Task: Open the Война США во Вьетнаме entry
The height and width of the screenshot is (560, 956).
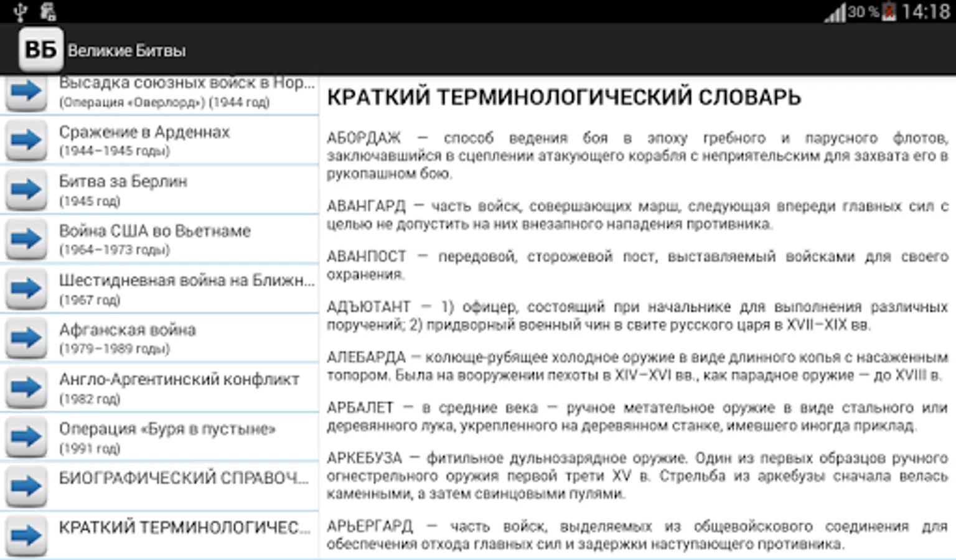Action: [159, 239]
